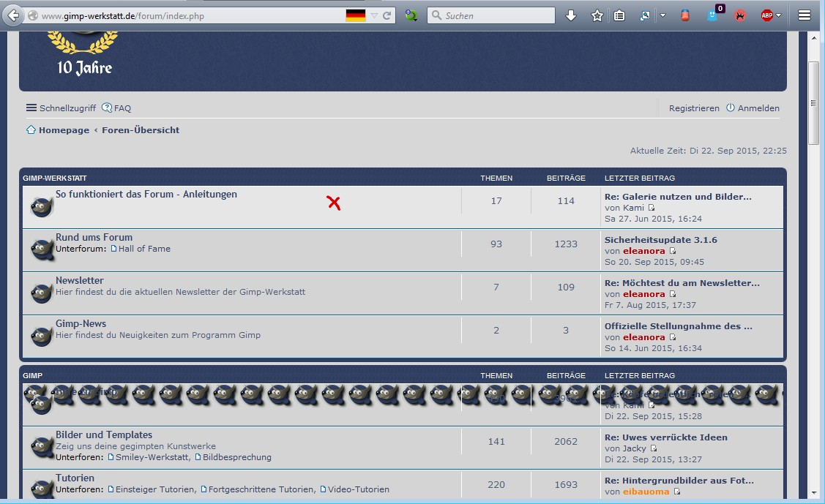Open post Re: Uwes verrückte Ideen
Screen dimensions: 825x504
coord(665,437)
